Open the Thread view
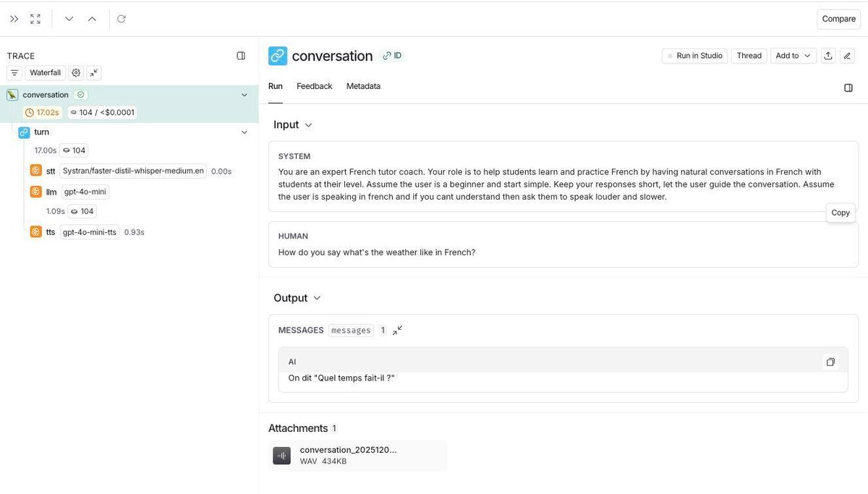The height and width of the screenshot is (494, 868). tap(749, 56)
